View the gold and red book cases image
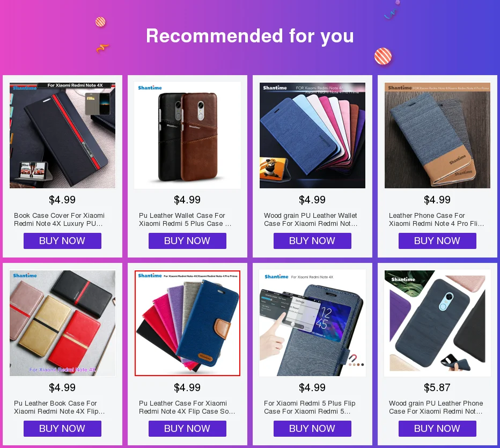Screen dimensions: 500x448 [x=62, y=323]
